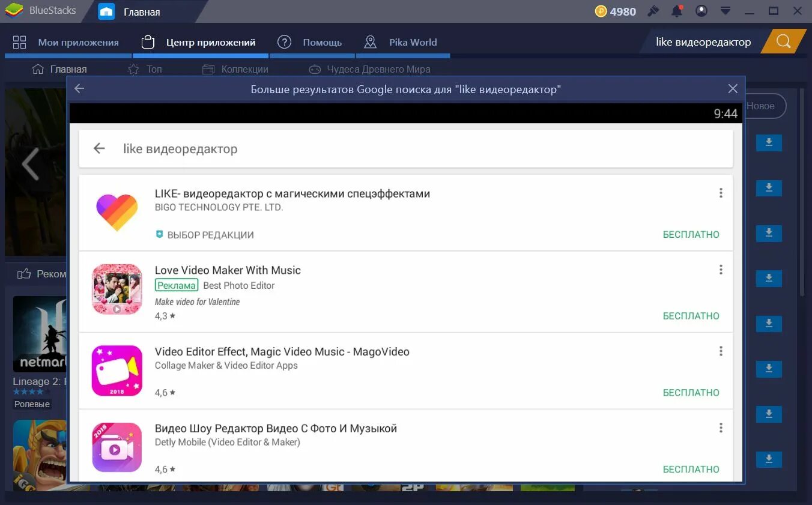Screen dimensions: 812x505
Task: Click the Реклама ad label
Action: [x=177, y=285]
